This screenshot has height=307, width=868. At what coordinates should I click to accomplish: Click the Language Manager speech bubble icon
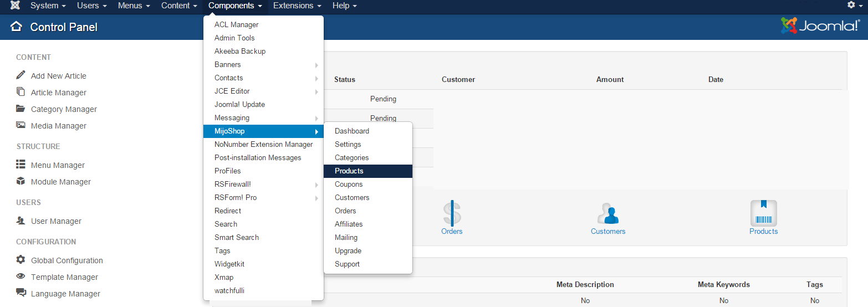click(x=21, y=293)
